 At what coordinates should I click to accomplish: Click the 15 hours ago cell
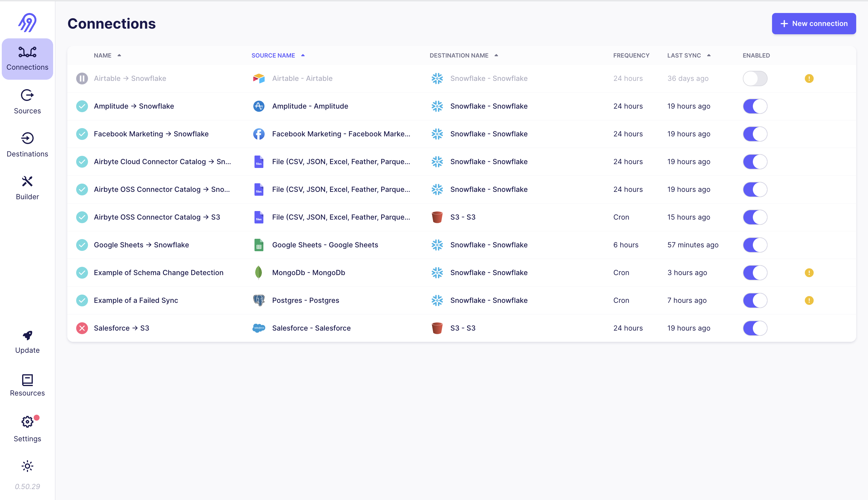688,217
